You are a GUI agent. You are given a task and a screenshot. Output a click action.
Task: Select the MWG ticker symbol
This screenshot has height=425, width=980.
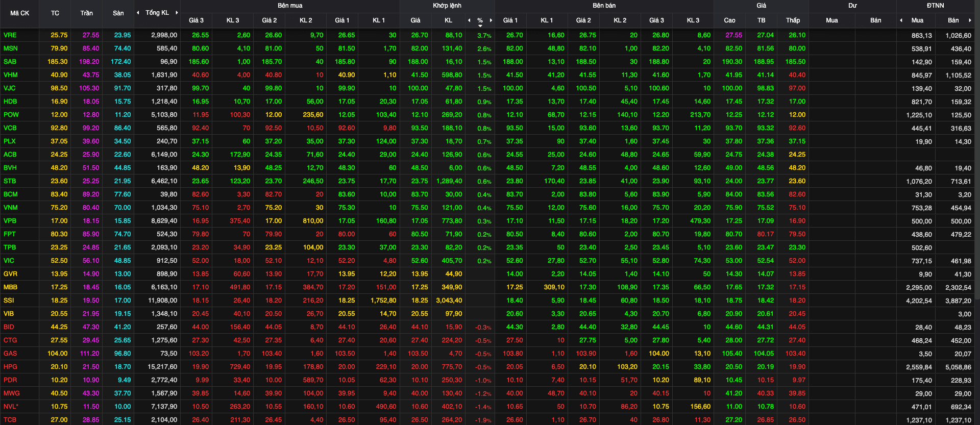click(x=12, y=393)
